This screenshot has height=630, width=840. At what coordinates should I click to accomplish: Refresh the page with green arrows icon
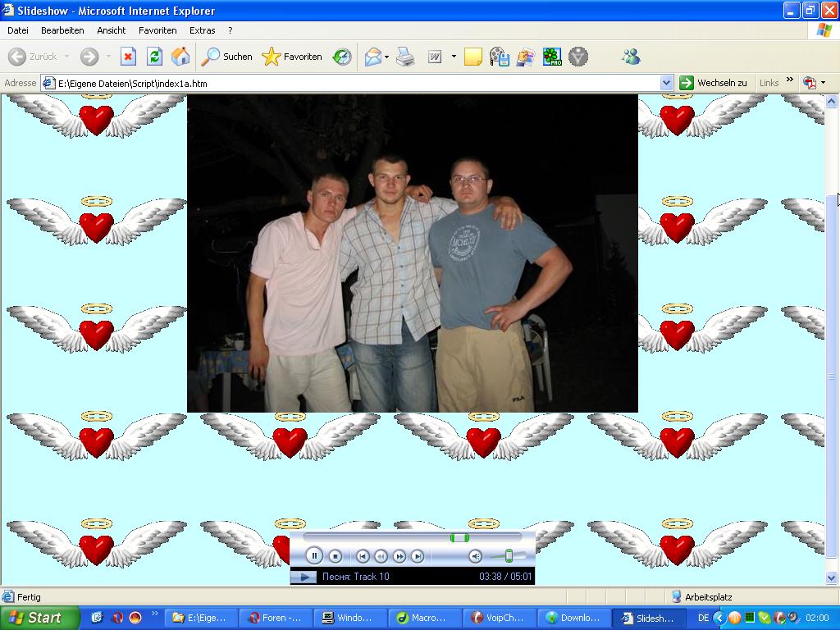pyautogui.click(x=154, y=57)
